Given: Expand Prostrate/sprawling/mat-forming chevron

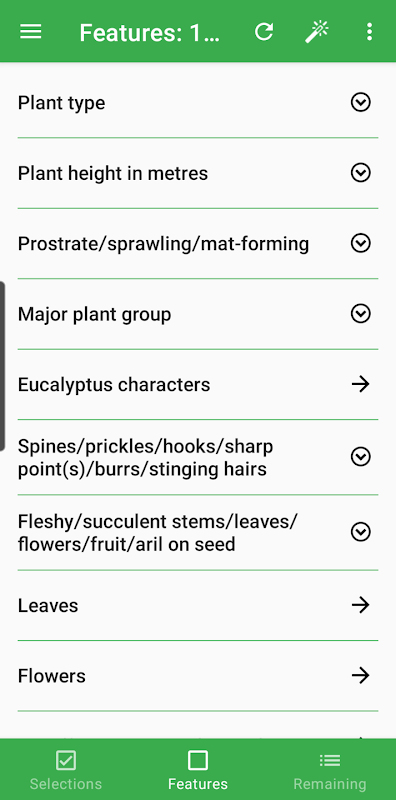Looking at the screenshot, I should [361, 243].
